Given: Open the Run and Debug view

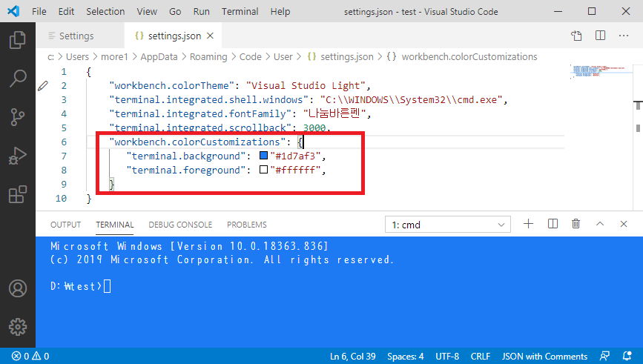Looking at the screenshot, I should click(x=18, y=156).
